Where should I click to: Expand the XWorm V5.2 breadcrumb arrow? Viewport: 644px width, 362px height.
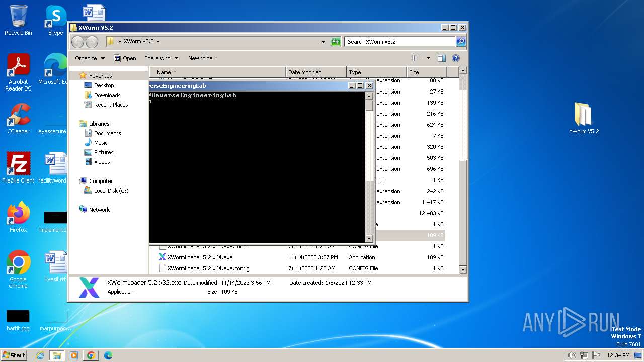pos(158,42)
